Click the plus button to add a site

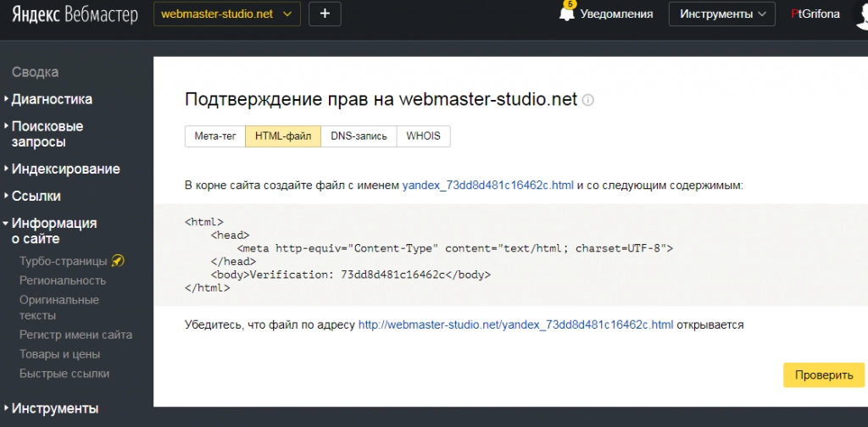coord(325,14)
